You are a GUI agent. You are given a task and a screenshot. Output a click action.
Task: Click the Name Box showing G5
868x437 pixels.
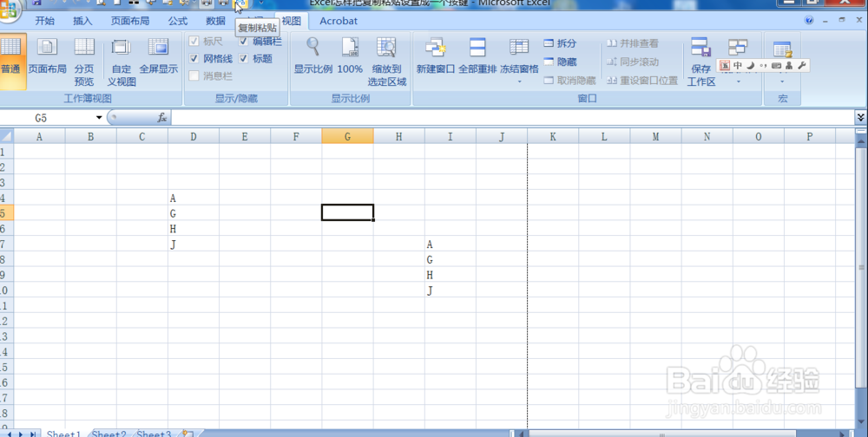tap(47, 118)
